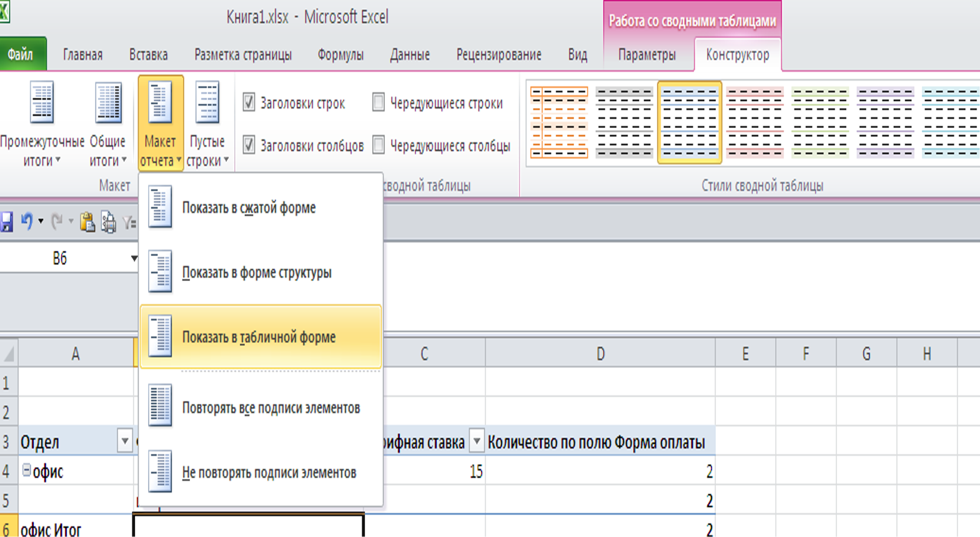Click the Paste clipboard icon

87,222
